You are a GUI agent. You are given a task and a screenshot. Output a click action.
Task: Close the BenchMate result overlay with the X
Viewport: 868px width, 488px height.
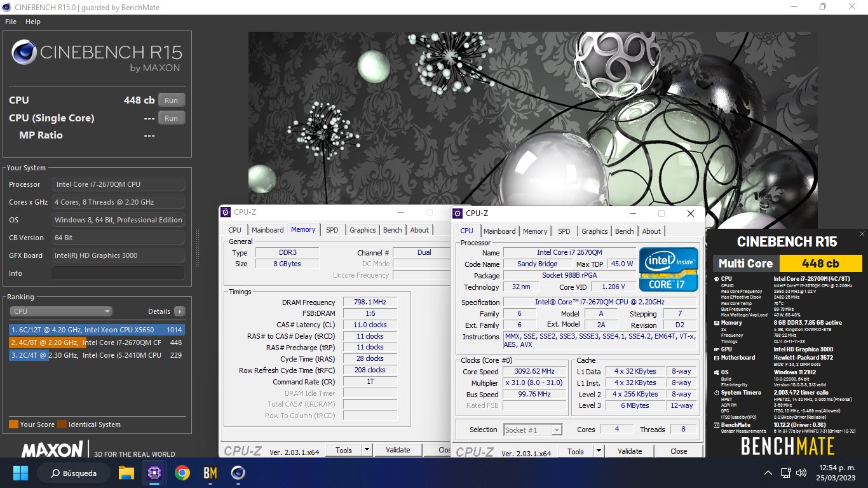tap(862, 234)
